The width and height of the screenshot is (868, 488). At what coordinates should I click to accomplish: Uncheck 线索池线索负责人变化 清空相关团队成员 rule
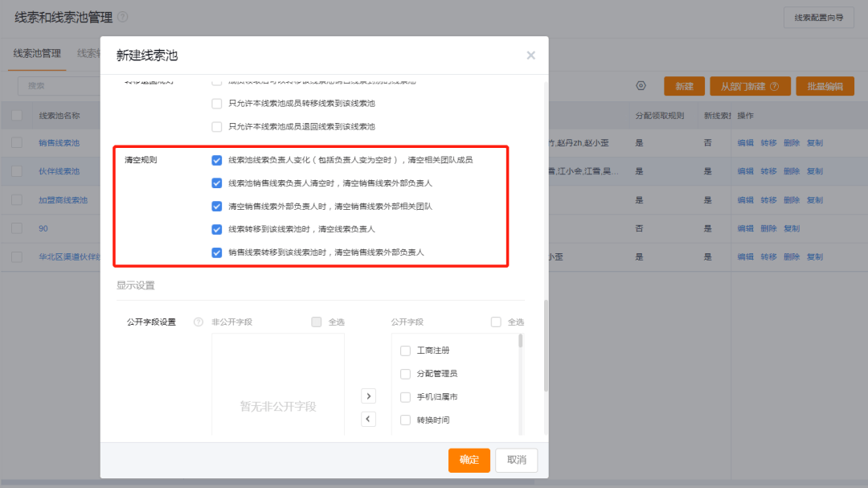pos(216,160)
